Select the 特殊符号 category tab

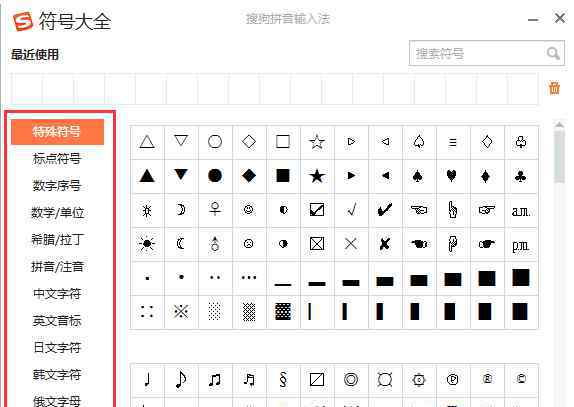(x=57, y=131)
